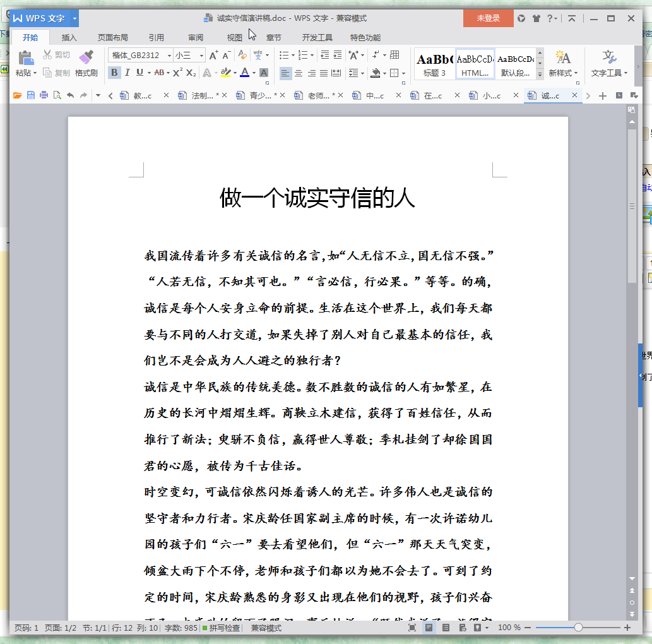This screenshot has width=652, height=644.
Task: Click the Copy (复制) button
Action: (x=56, y=73)
